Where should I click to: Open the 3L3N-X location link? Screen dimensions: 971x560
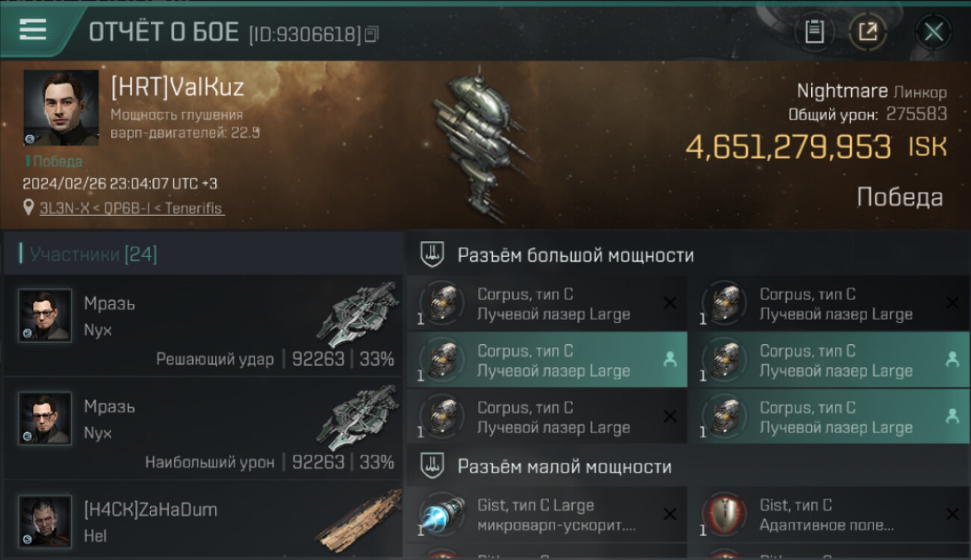point(131,208)
